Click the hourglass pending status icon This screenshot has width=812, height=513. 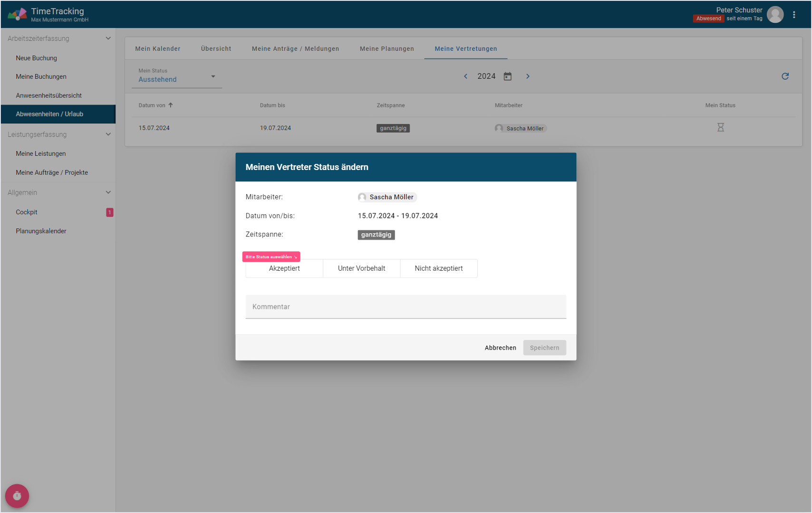pos(720,128)
